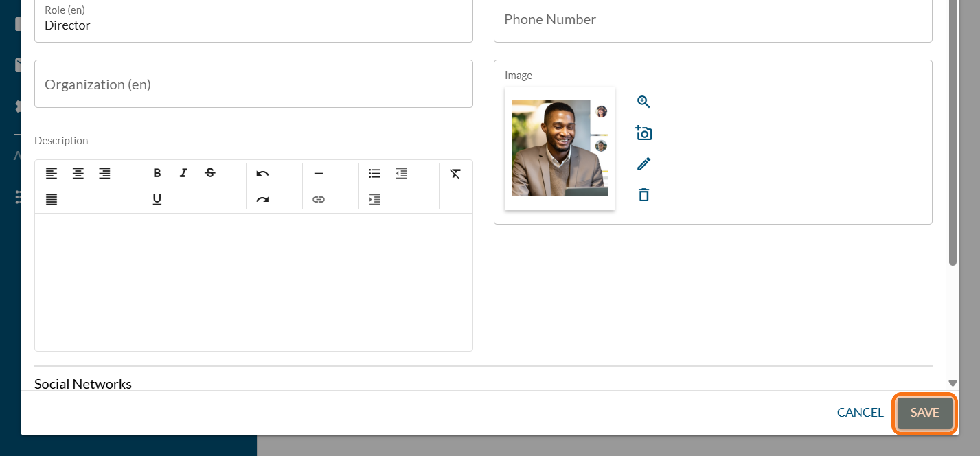Insert a hyperlink in the description

319,200
